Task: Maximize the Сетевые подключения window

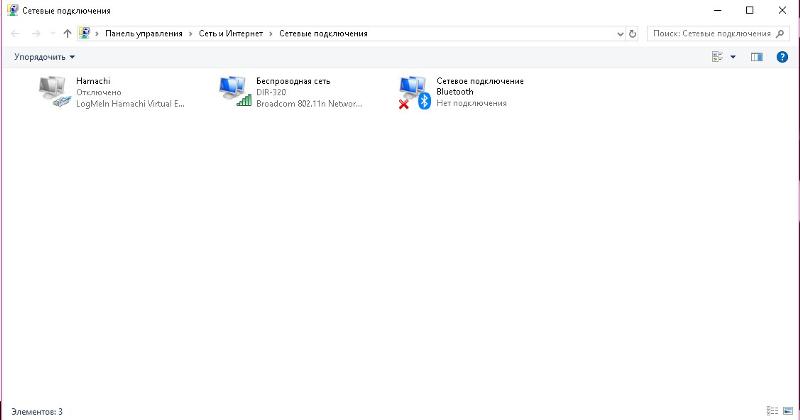Action: point(749,10)
